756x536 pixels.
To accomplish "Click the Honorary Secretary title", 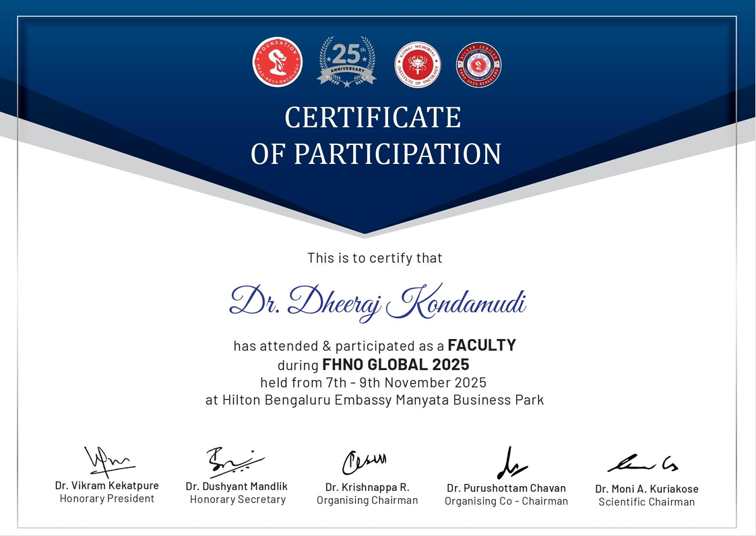I will pyautogui.click(x=238, y=500).
